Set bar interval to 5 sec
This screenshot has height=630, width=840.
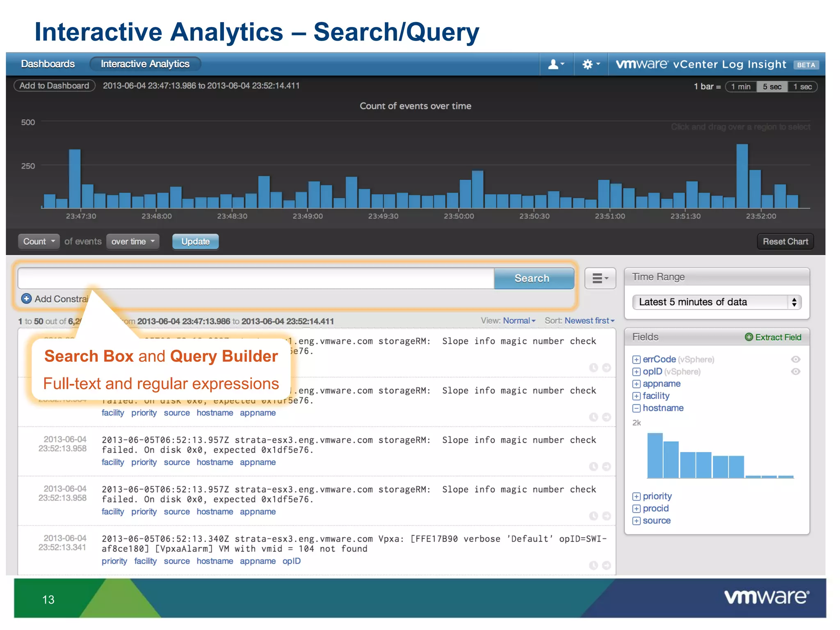[x=772, y=87]
